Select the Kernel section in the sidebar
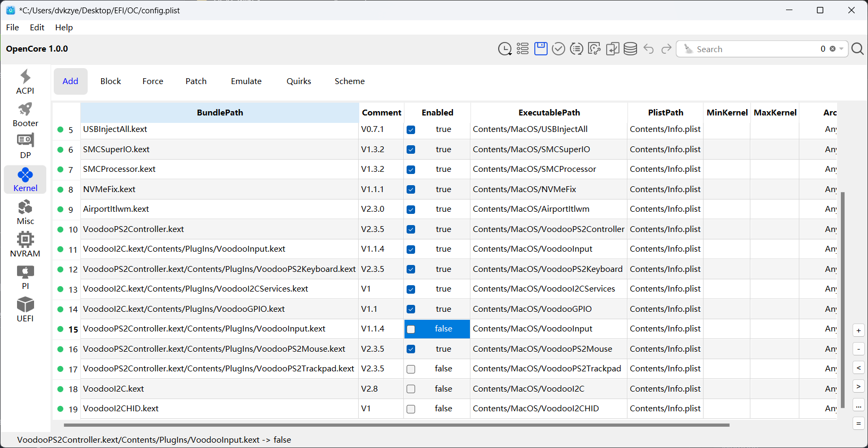868x448 pixels. 25,179
